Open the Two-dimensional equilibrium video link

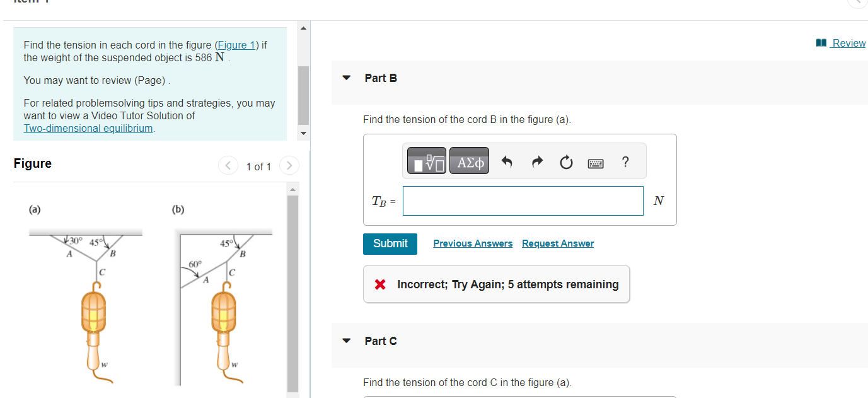[88, 128]
